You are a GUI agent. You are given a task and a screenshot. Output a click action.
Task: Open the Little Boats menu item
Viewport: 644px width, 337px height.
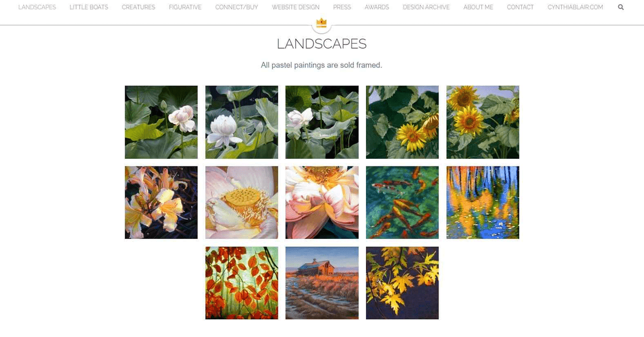point(89,8)
